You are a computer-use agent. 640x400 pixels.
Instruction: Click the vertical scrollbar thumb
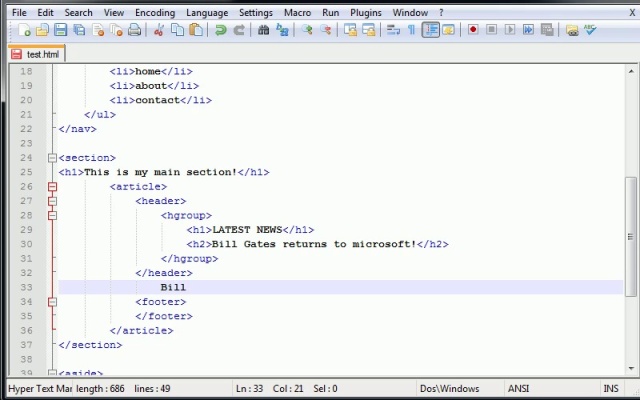pos(631,235)
